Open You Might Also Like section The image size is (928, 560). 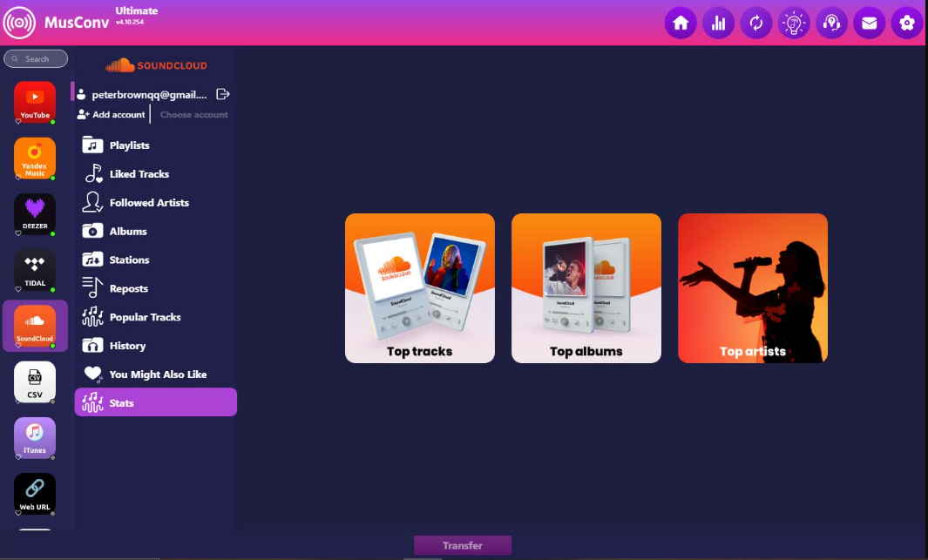click(156, 374)
